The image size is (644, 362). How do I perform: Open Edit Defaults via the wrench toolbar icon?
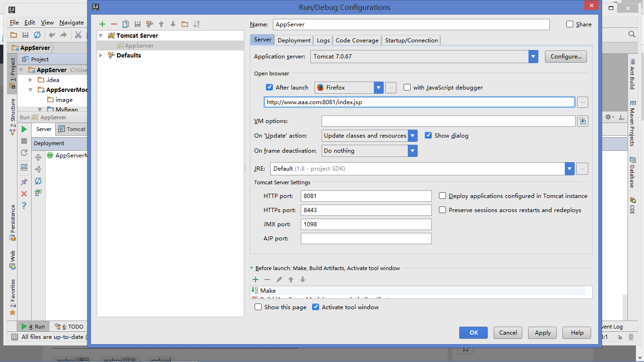(149, 24)
